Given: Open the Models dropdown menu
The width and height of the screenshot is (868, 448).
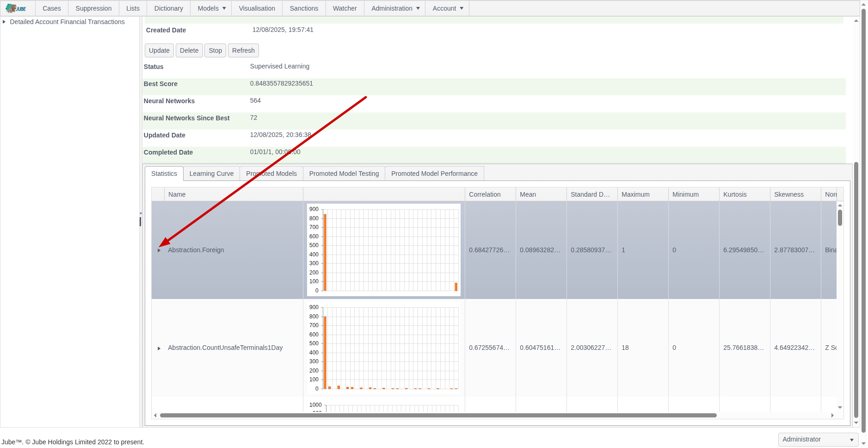Looking at the screenshot, I should point(212,8).
